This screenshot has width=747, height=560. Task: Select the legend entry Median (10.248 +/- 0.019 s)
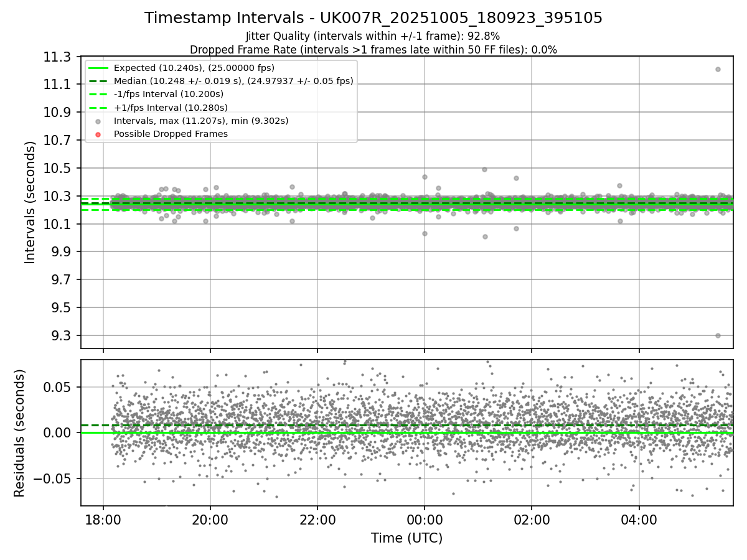point(233,81)
